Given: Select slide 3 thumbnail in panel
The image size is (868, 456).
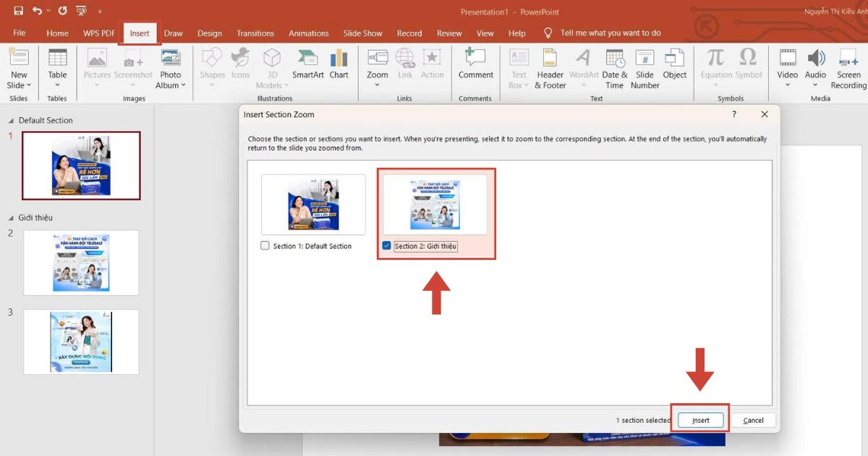Looking at the screenshot, I should 81,342.
